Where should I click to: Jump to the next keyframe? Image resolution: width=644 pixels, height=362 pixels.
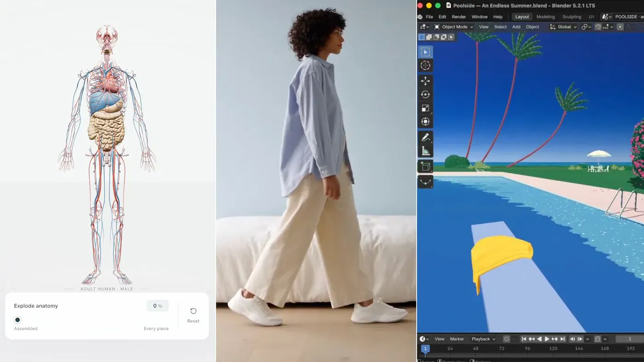pos(555,339)
